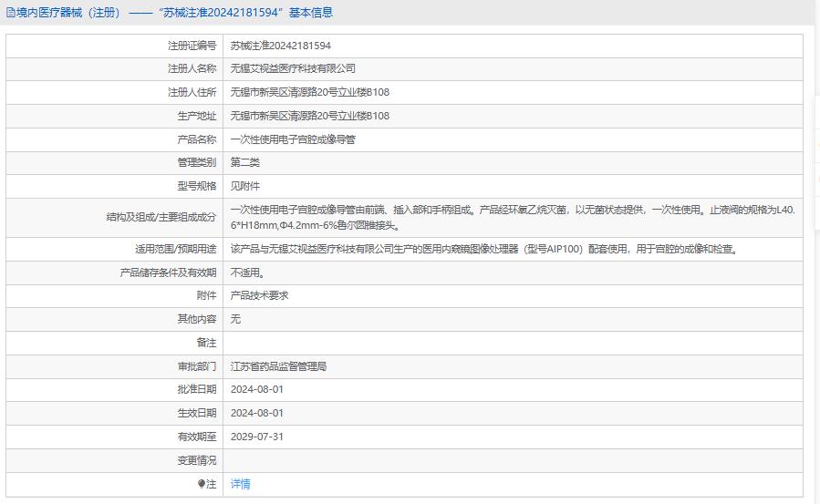Click the document icon before 境内医疗器械

[10, 13]
